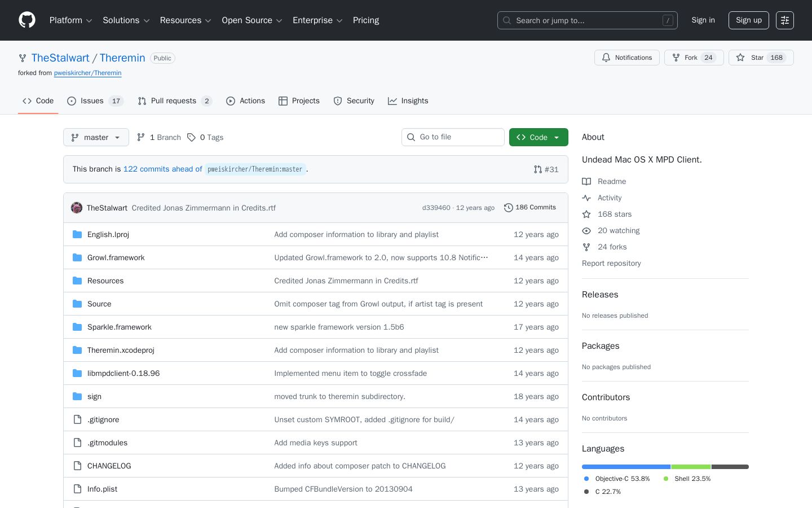Expand the master branch dropdown
Screen dimensions: 812x508
pyautogui.click(x=96, y=137)
